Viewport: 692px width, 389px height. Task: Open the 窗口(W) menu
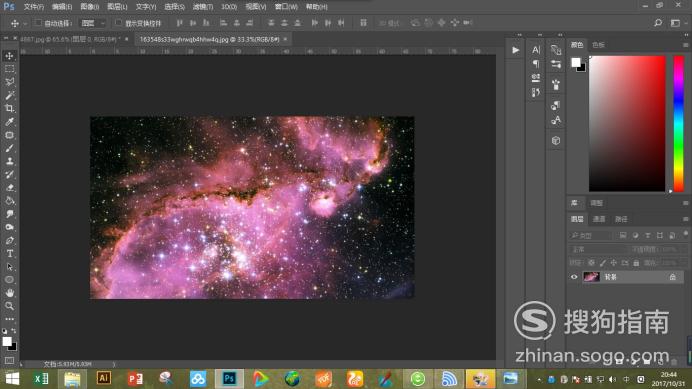point(286,7)
